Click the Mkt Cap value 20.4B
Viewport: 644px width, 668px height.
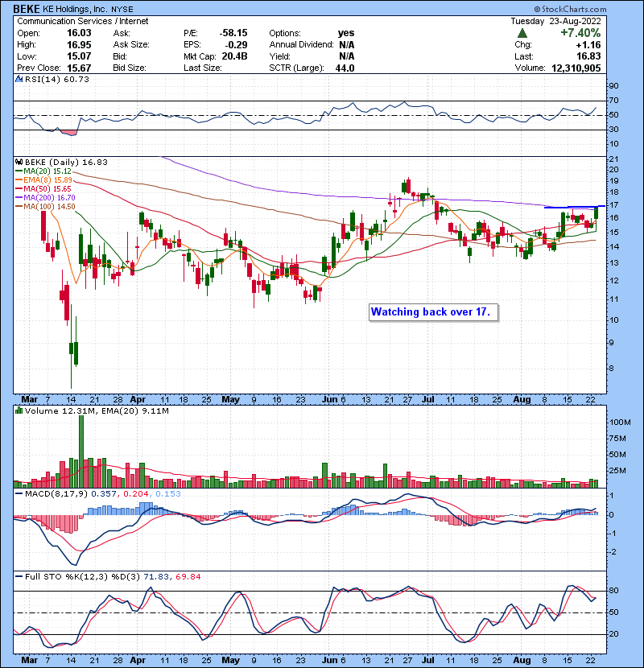click(234, 56)
